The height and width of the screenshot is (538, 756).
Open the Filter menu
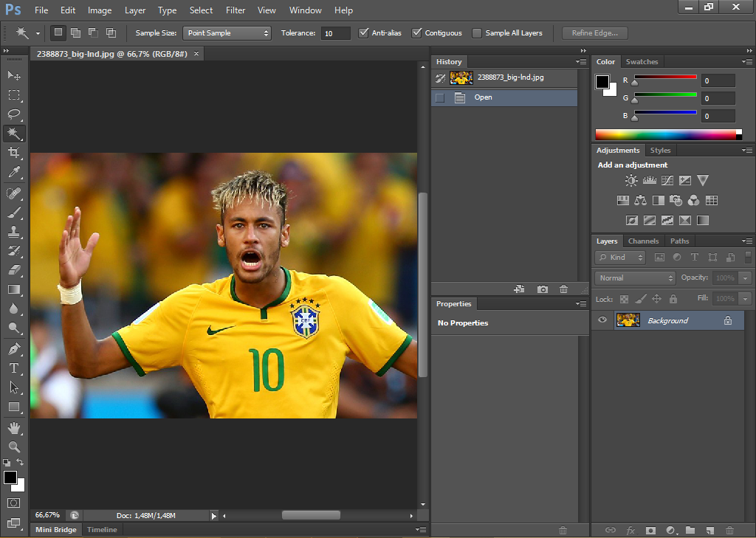[x=235, y=10]
